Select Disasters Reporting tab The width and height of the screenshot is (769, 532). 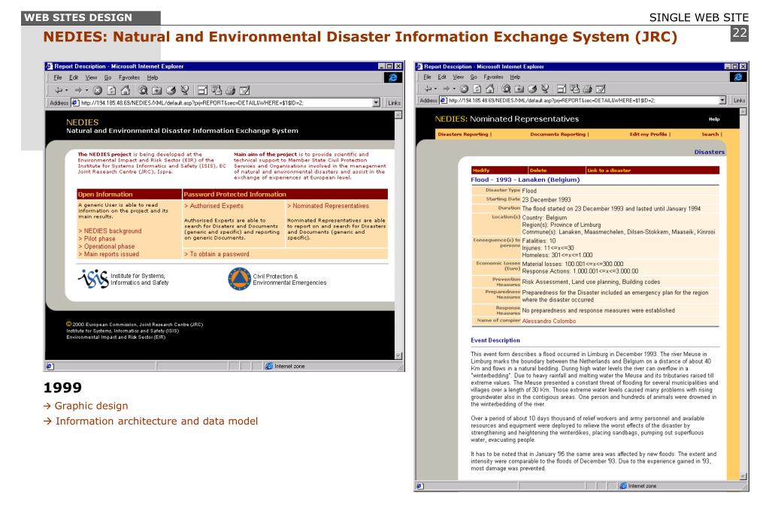pos(463,134)
